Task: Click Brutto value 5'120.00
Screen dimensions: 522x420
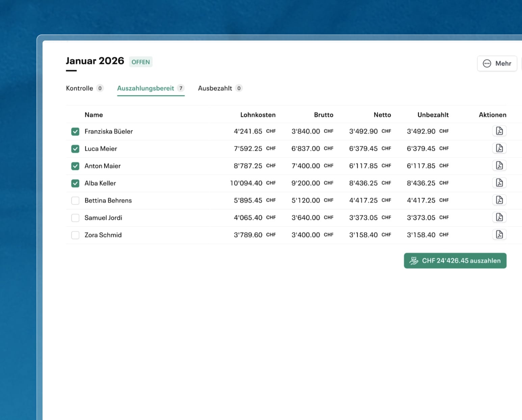Action: [306, 200]
